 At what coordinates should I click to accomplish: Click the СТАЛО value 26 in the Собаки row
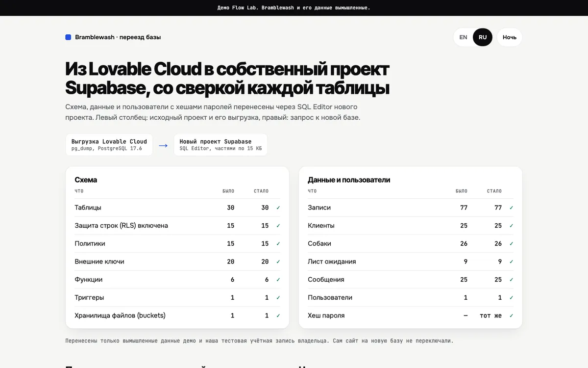(498, 243)
